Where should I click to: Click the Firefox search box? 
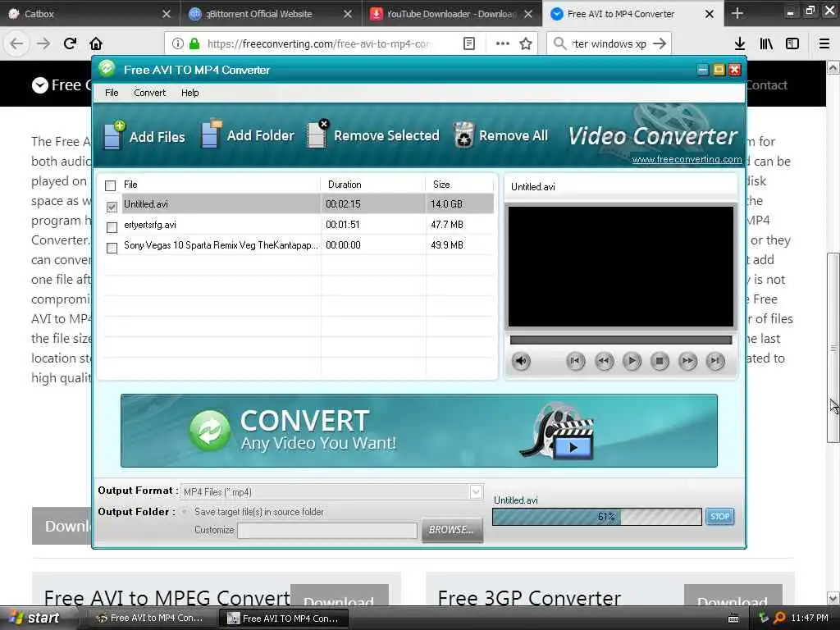(x=609, y=43)
